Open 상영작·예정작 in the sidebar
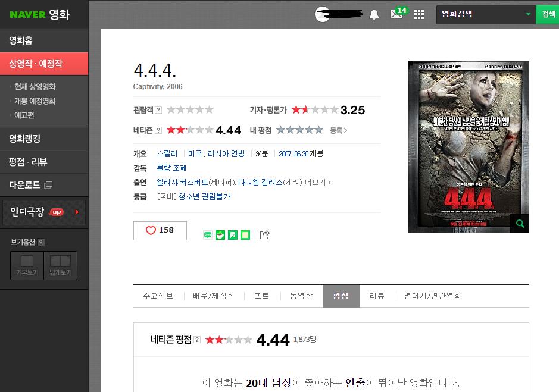Image resolution: width=559 pixels, height=392 pixels. 44,64
